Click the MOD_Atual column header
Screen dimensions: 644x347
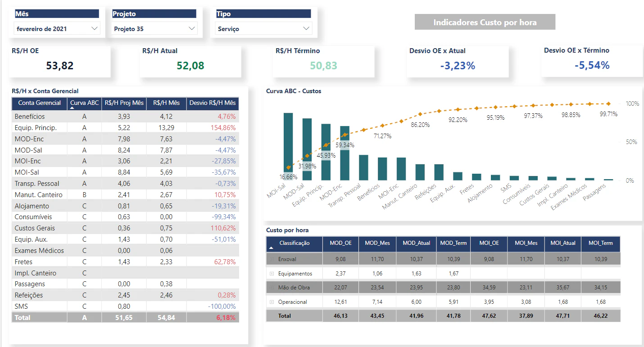tap(416, 243)
